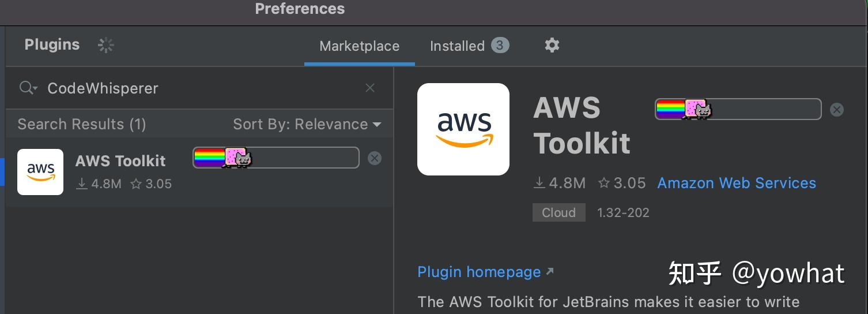
Task: Cancel install in plugin details pane
Action: [x=837, y=109]
